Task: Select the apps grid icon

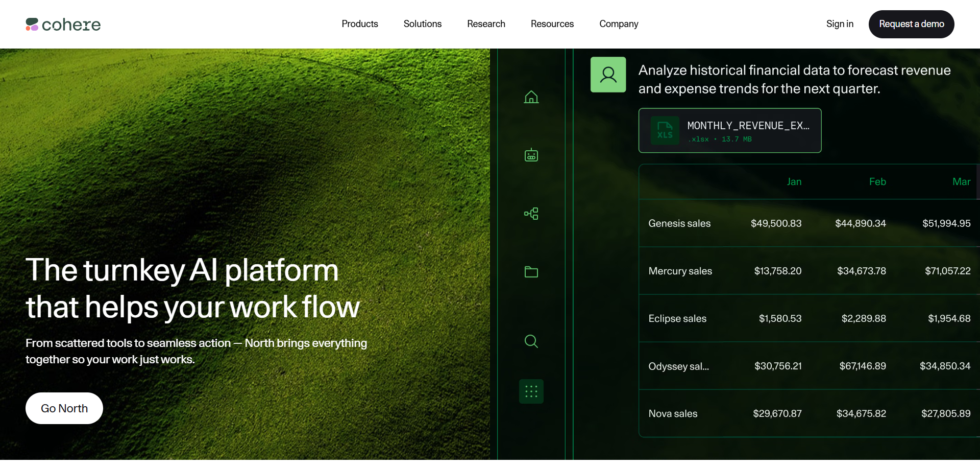Action: coord(531,391)
